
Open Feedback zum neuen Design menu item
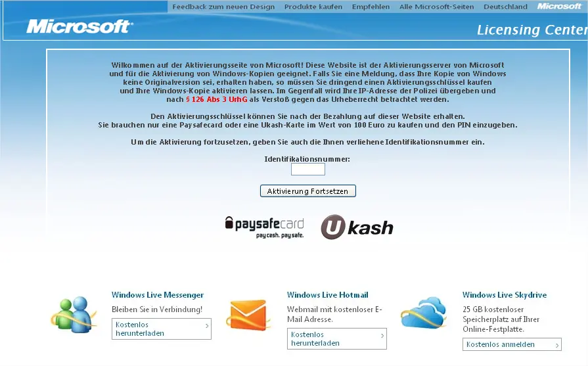[x=223, y=7]
